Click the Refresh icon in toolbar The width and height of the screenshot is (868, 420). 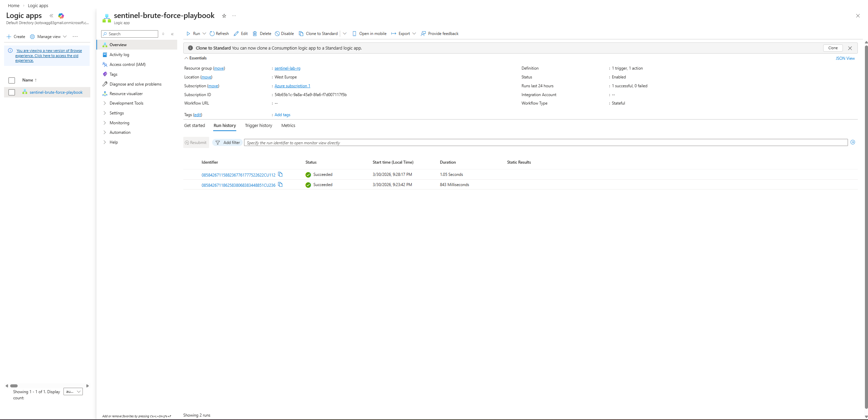(212, 34)
